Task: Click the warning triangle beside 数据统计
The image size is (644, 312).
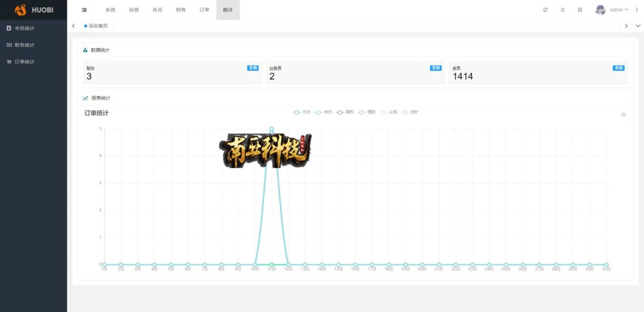Action: 86,50
